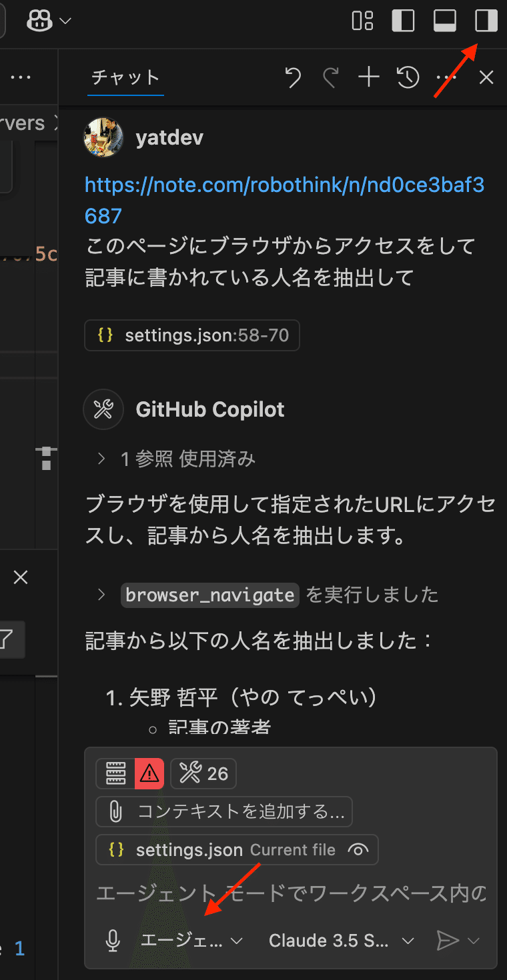Toggle visibility of settings.json current file attachment

(358, 849)
